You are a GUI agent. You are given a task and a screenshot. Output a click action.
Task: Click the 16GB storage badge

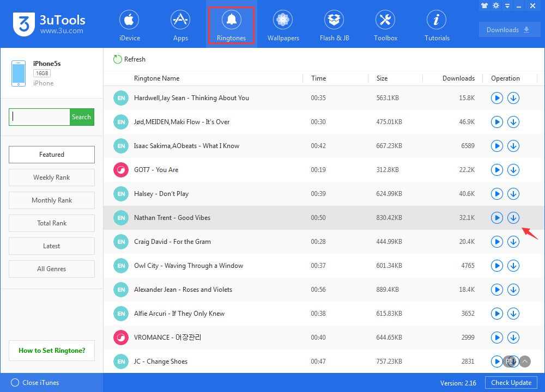coord(42,73)
